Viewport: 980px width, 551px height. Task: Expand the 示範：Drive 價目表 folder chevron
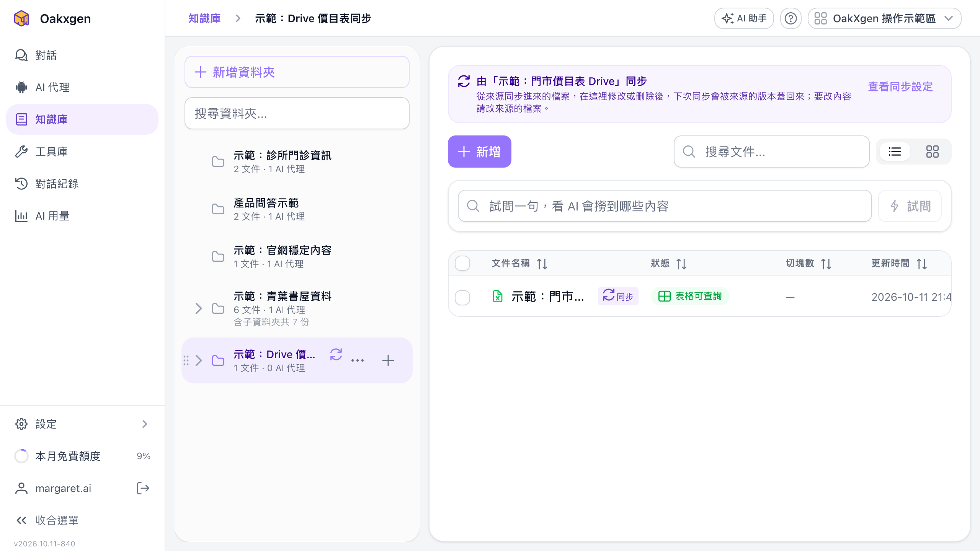[199, 360]
